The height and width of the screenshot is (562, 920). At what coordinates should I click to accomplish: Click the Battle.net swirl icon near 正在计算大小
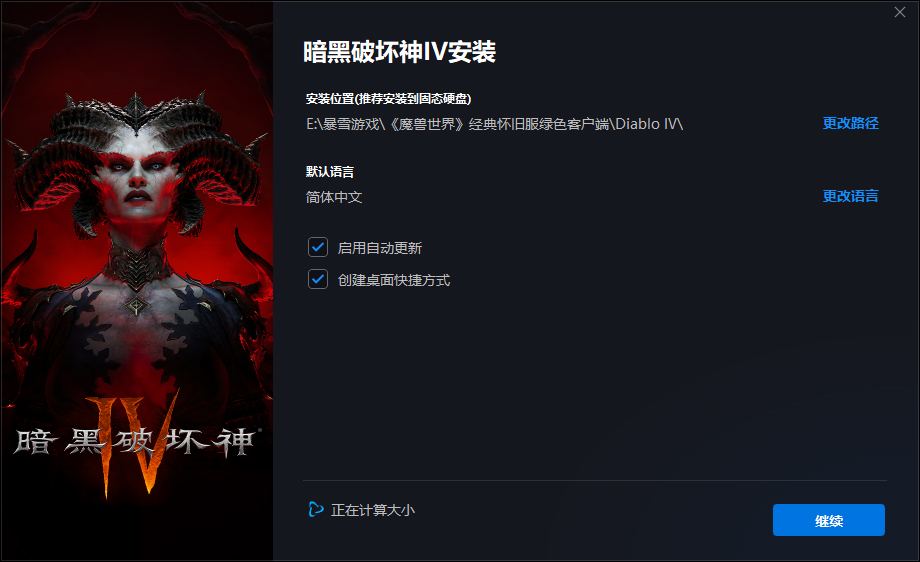(x=316, y=509)
